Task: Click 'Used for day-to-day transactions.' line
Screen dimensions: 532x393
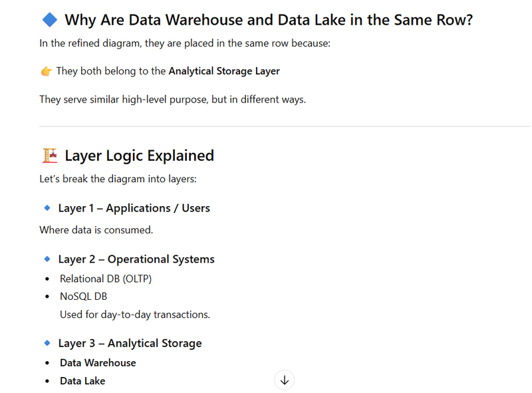Action: tap(135, 315)
